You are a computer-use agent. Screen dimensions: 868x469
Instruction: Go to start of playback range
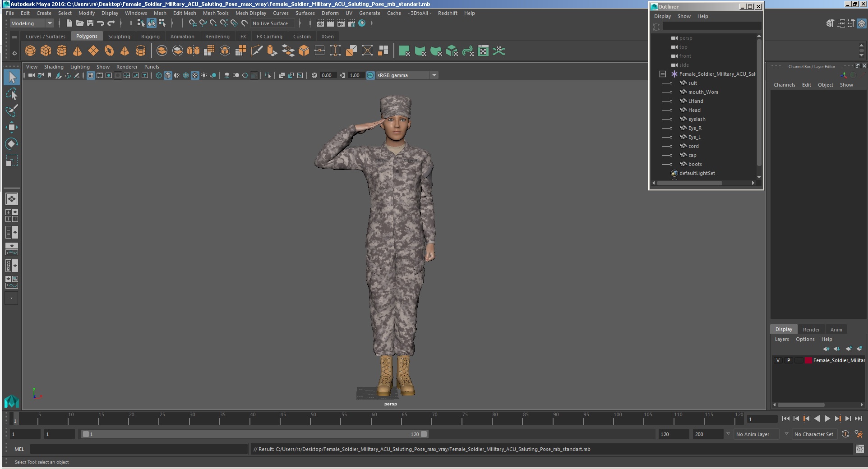pos(786,418)
